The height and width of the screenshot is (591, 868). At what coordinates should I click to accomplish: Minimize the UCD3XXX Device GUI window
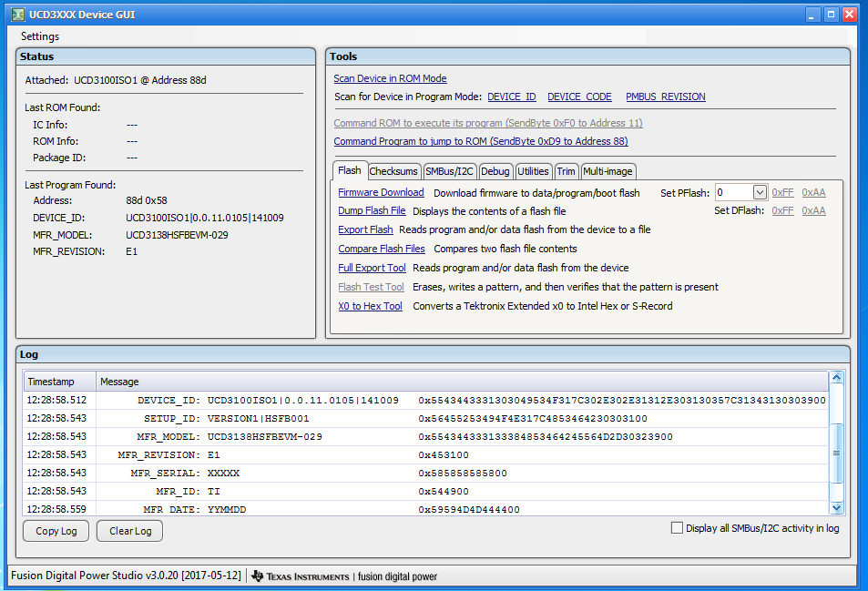(x=812, y=15)
